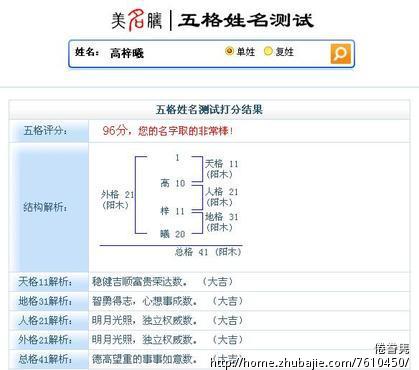
Task: Click the 结构解析 row label
Action: click(45, 207)
